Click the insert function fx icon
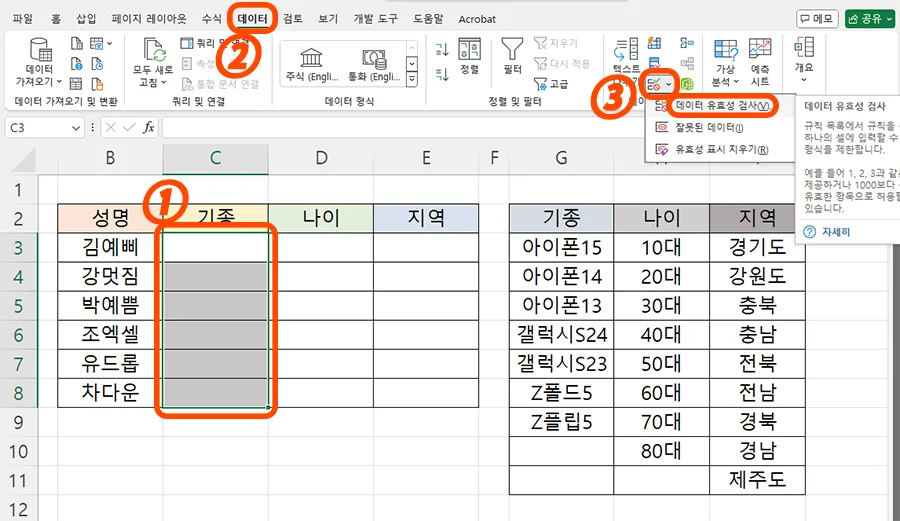Viewport: 900px width, 521px height. coord(149,127)
